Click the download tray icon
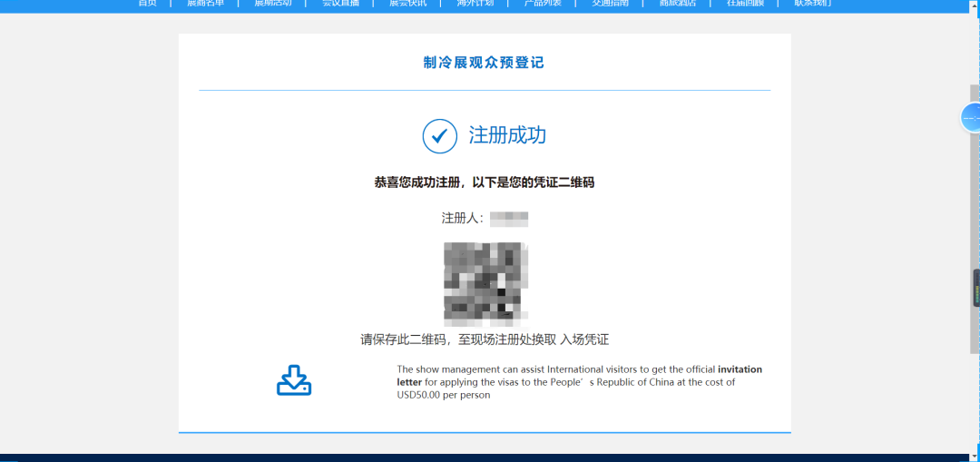This screenshot has width=980, height=462. click(x=294, y=380)
